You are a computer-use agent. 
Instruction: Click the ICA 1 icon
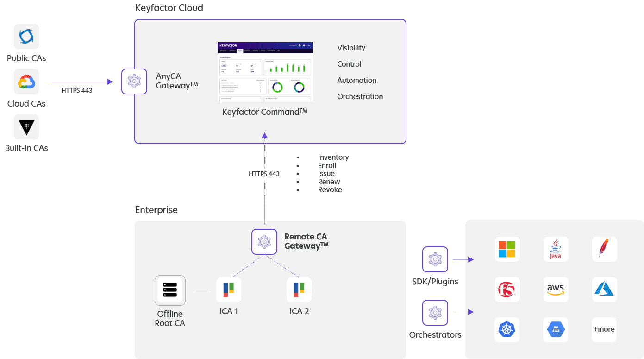point(229,290)
